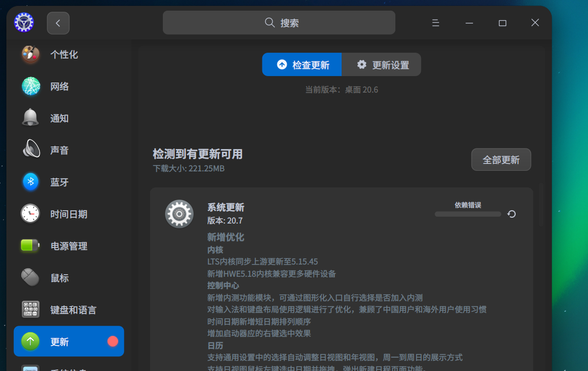Open 通知 notification settings
588x371 pixels.
click(30, 118)
